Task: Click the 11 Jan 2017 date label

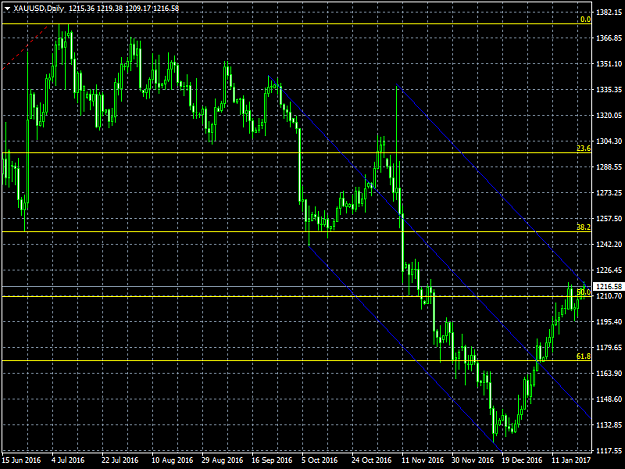Action: (571, 460)
